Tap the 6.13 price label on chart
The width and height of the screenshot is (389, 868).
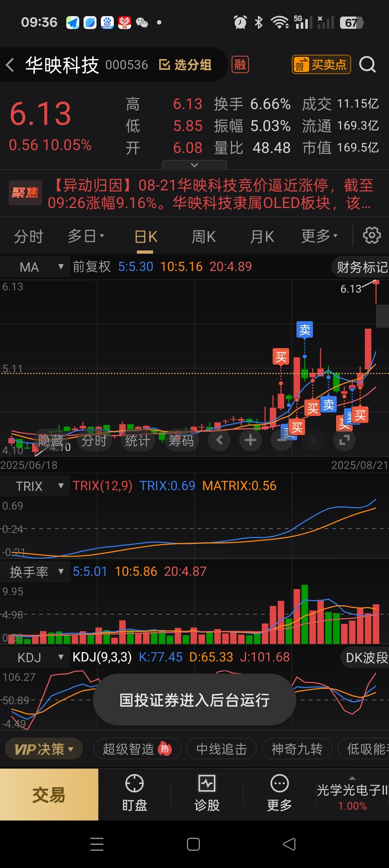pyautogui.click(x=351, y=289)
